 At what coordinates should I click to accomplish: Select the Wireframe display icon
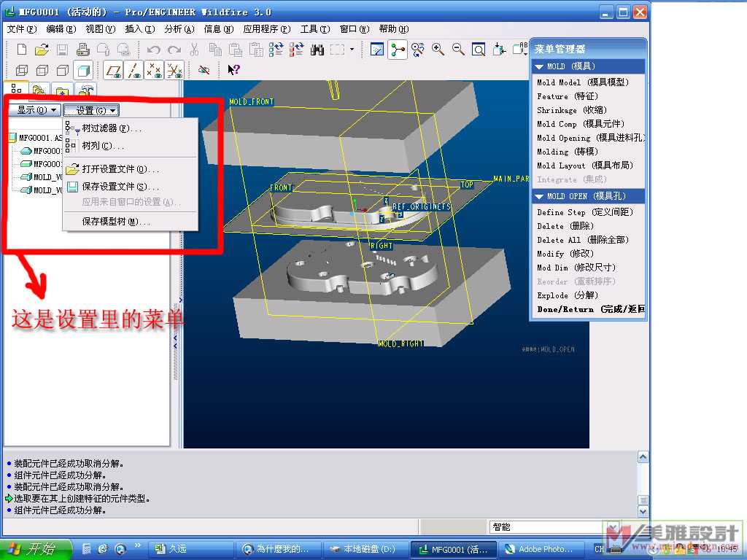[x=22, y=71]
